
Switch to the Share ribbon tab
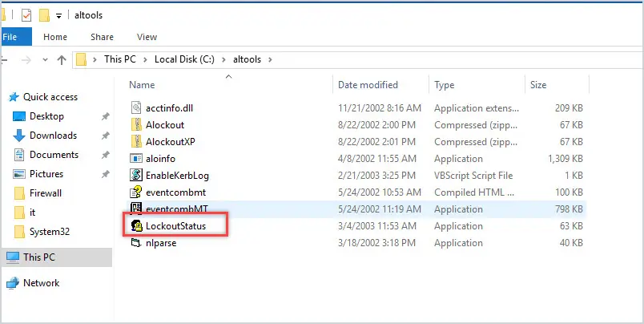pyautogui.click(x=103, y=37)
